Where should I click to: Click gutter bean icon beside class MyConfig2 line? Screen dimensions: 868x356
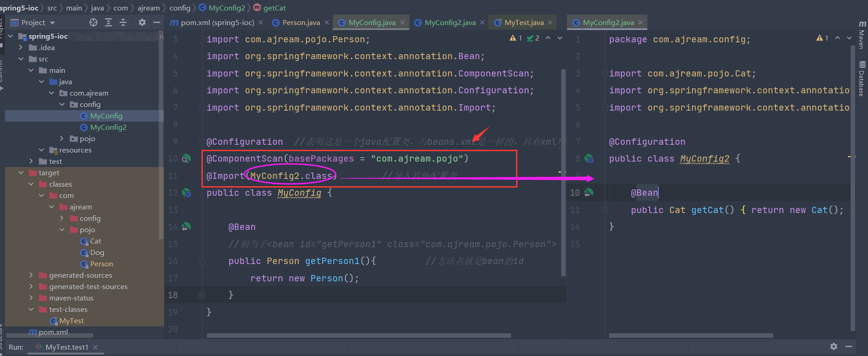[x=589, y=158]
